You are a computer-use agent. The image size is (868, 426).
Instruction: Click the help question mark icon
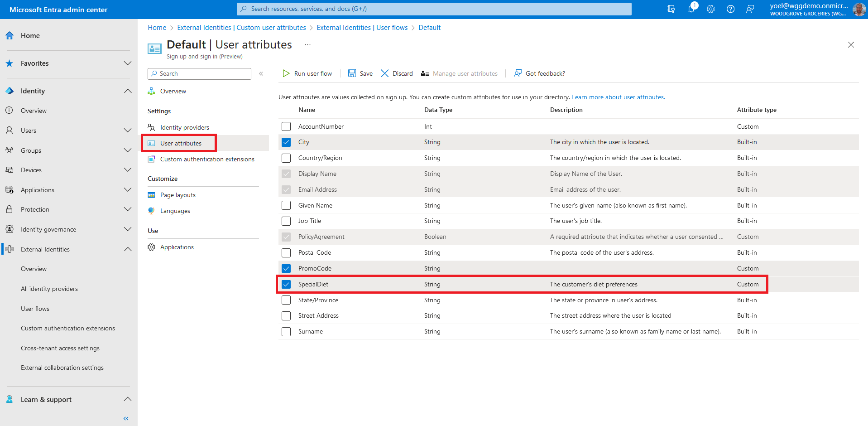pyautogui.click(x=730, y=9)
